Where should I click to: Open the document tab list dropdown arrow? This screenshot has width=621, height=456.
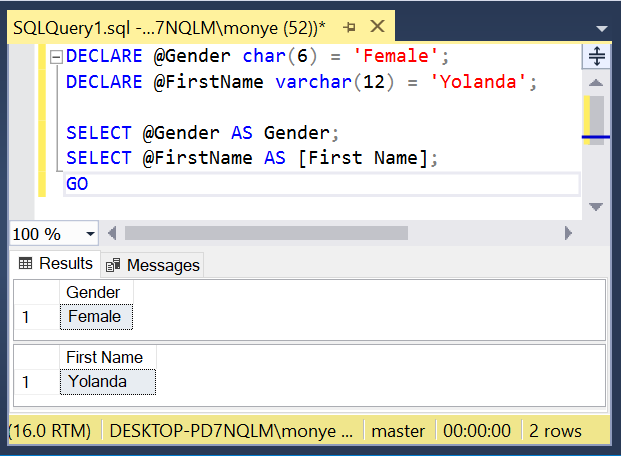click(x=602, y=29)
